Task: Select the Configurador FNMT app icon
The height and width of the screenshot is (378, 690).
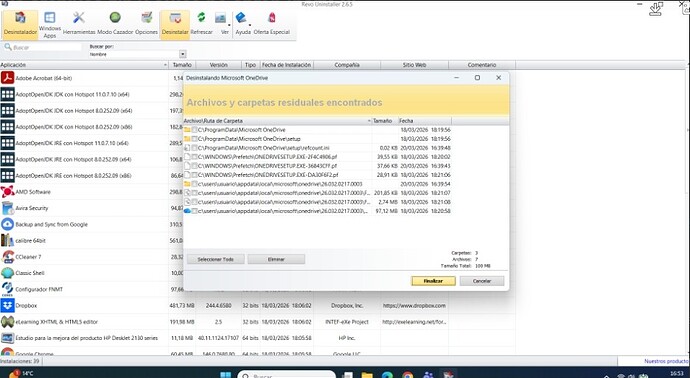Action: [x=7, y=290]
